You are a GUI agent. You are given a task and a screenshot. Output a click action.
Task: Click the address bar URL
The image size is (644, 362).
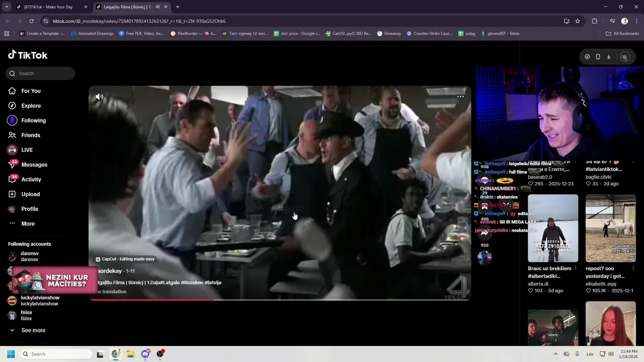[139, 21]
